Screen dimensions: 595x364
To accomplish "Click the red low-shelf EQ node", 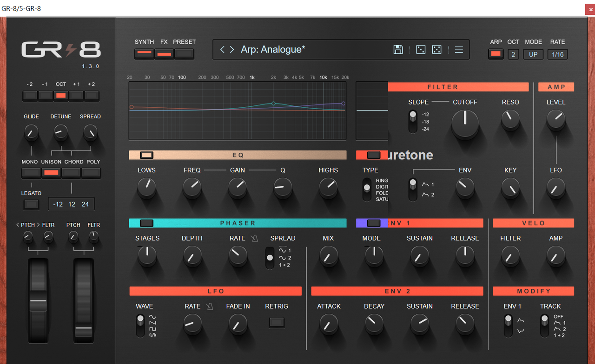I will click(132, 107).
